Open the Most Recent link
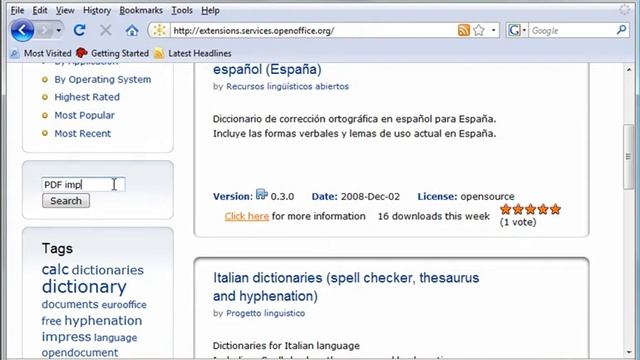This screenshot has width=640, height=360. point(82,133)
